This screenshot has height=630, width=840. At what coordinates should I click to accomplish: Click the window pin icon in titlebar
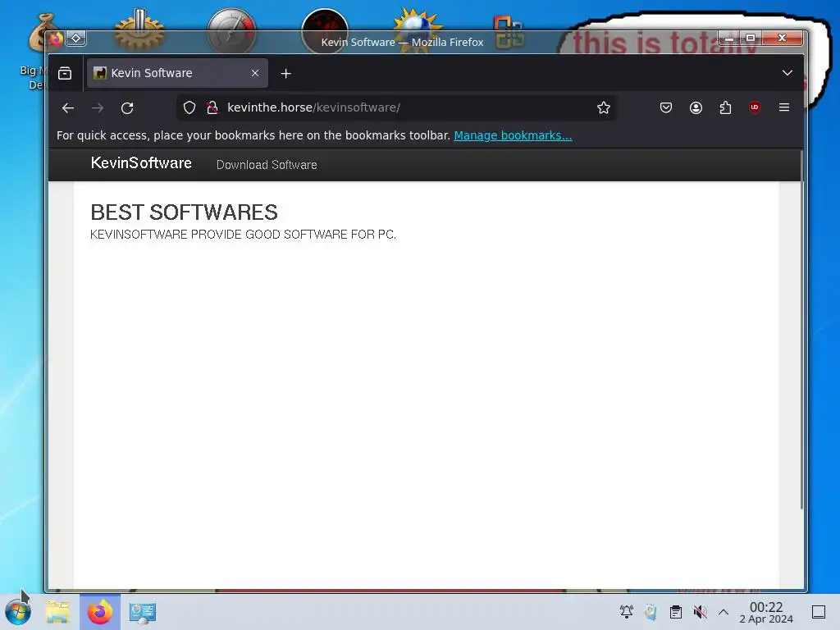[76, 38]
